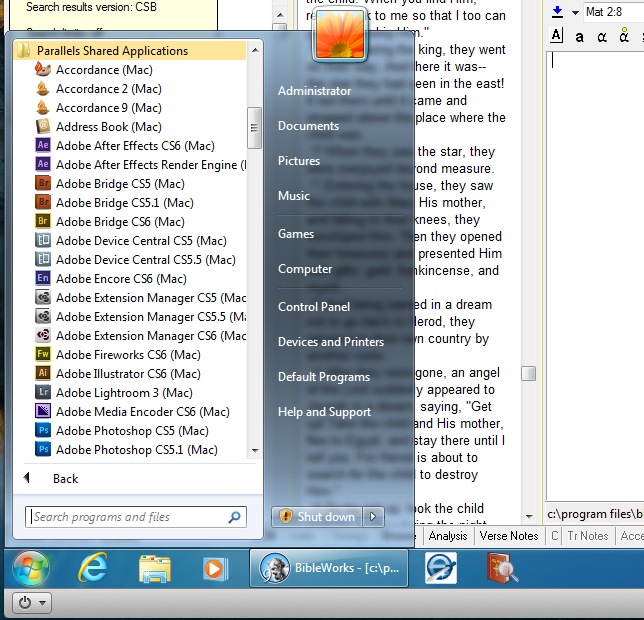
Task: Open the Administrator folder link
Action: click(314, 91)
